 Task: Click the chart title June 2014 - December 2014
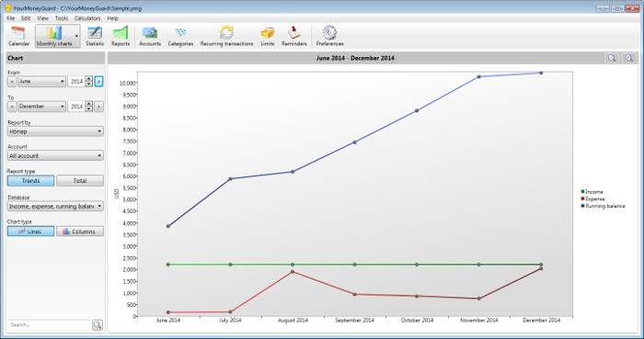[355, 58]
